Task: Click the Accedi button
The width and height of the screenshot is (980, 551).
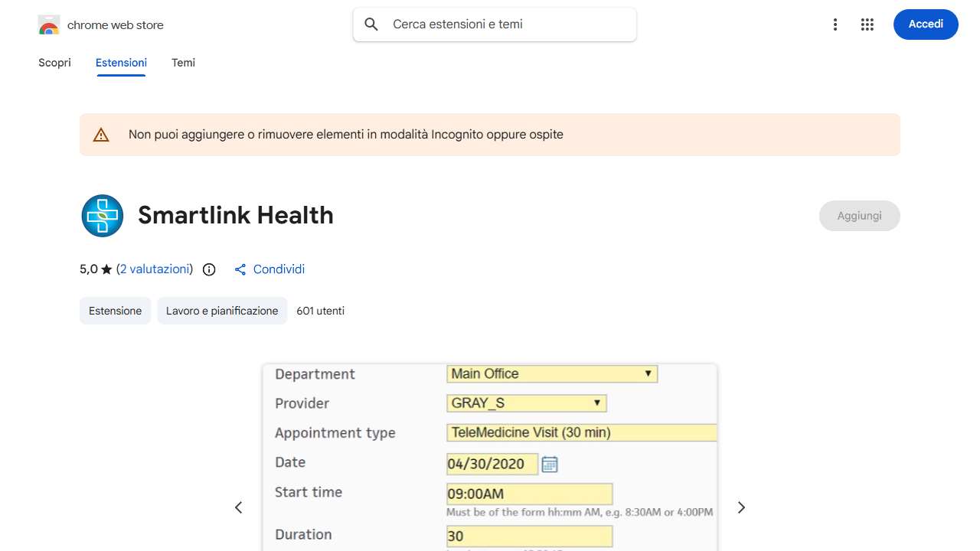Action: [926, 24]
